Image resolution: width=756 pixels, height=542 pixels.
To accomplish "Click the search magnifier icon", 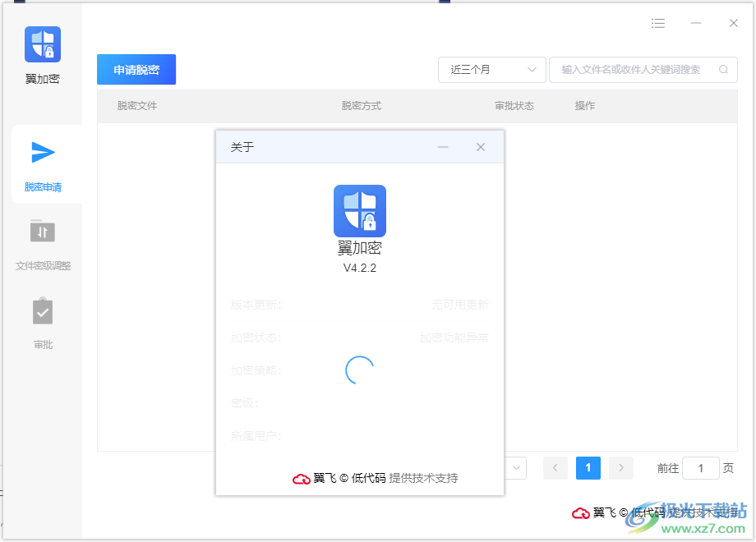I will click(722, 70).
